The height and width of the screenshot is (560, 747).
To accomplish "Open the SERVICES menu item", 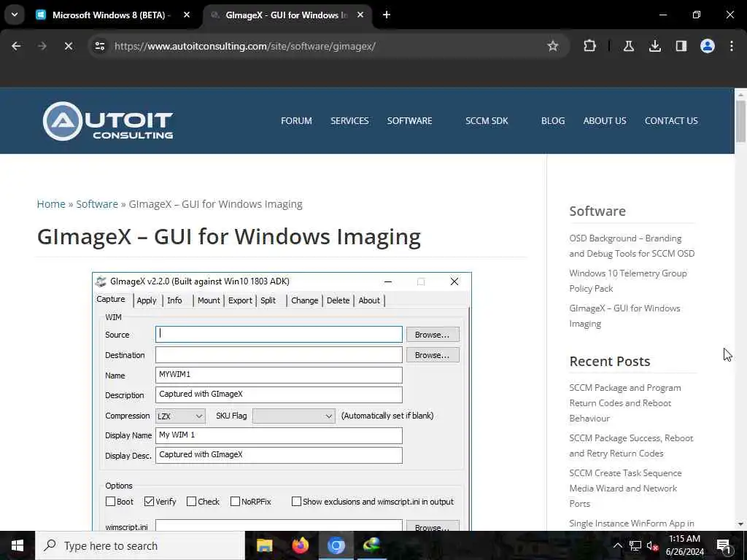I will (349, 121).
